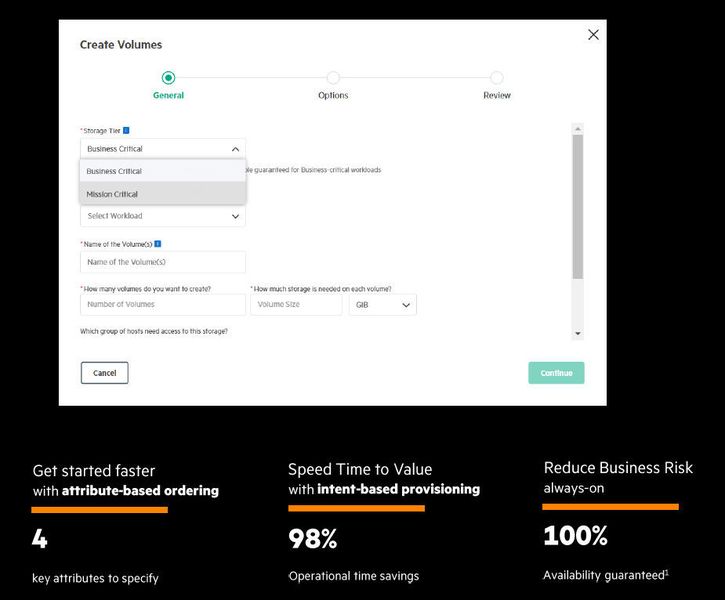This screenshot has width=725, height=600.
Task: Click the Options step label
Action: [333, 96]
